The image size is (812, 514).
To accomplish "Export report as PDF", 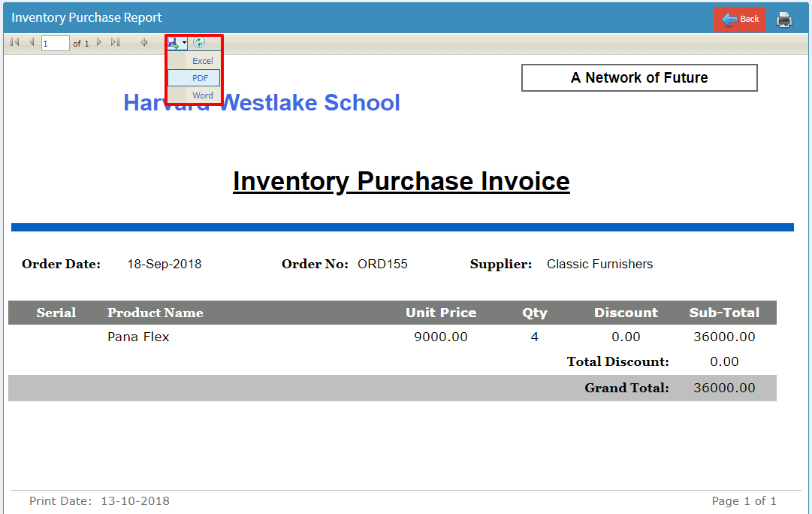I will [x=194, y=78].
